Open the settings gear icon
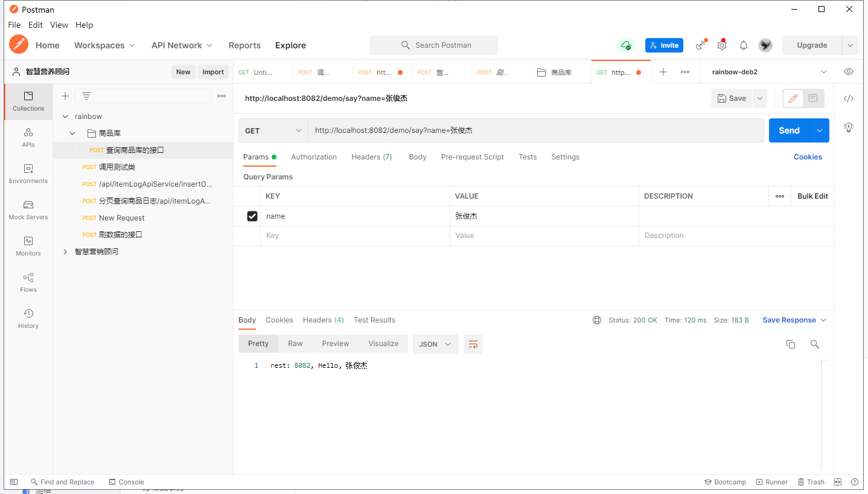 [722, 45]
